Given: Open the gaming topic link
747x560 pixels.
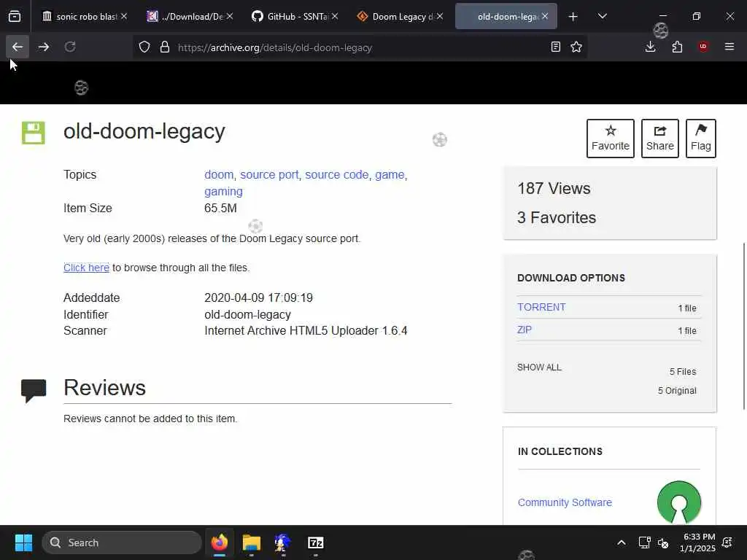Looking at the screenshot, I should pyautogui.click(x=223, y=192).
